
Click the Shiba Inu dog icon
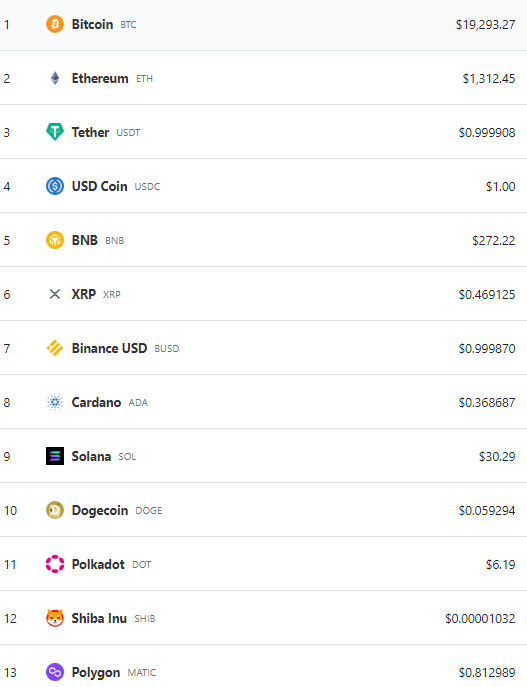(x=55, y=618)
